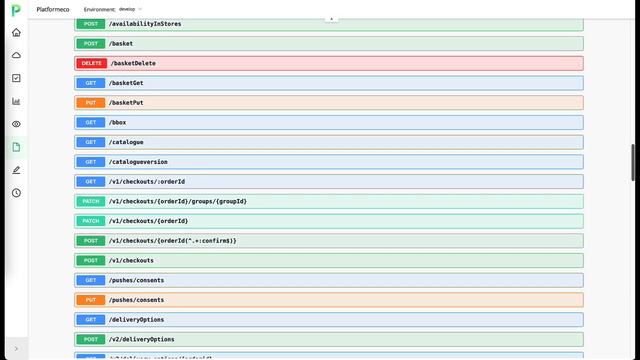Image resolution: width=640 pixels, height=360 pixels.
Task: Click the vertical scrollbar thumb
Action: point(633,162)
